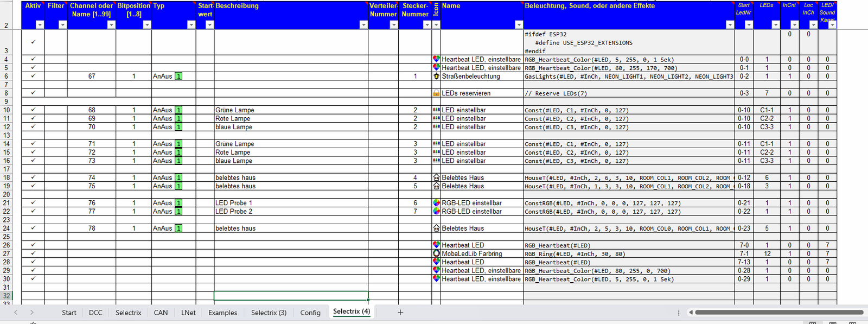Expand the Name column filter dropdown

coord(519,24)
